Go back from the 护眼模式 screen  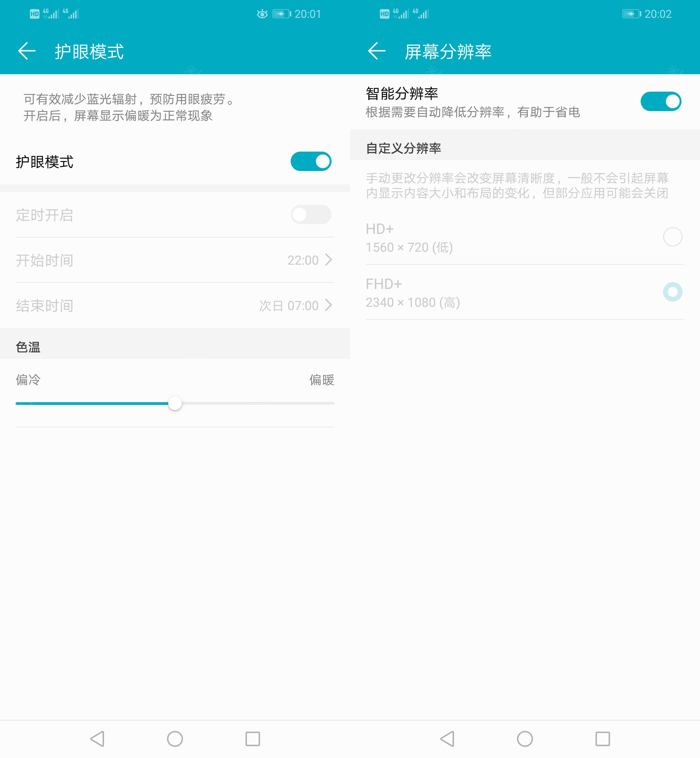tap(27, 51)
